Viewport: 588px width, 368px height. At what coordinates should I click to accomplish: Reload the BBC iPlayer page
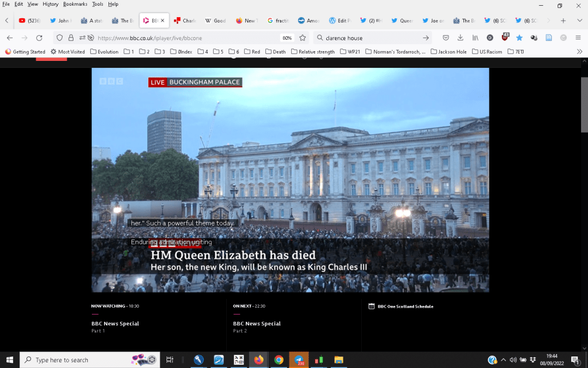[x=39, y=38]
